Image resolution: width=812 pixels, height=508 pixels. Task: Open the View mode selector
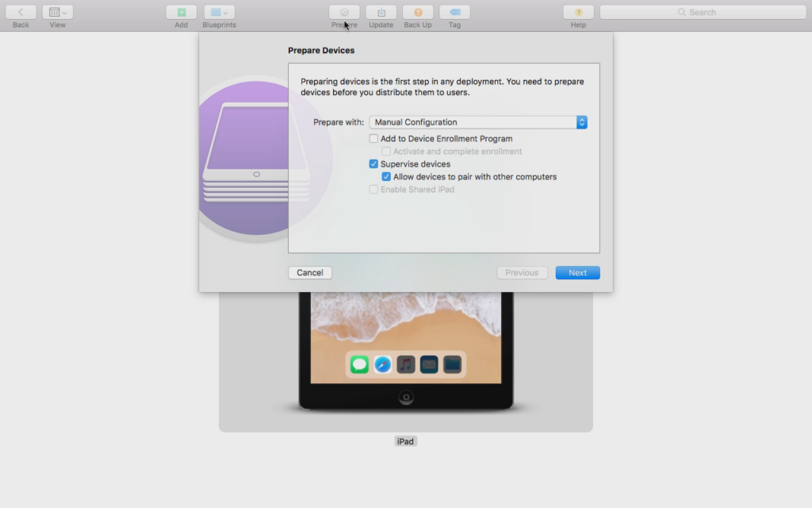[x=57, y=13]
